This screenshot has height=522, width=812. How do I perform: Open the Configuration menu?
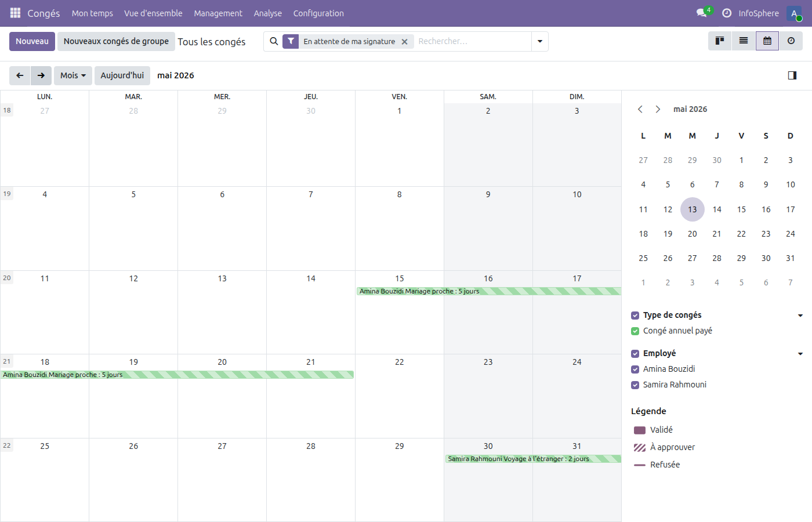click(x=318, y=13)
